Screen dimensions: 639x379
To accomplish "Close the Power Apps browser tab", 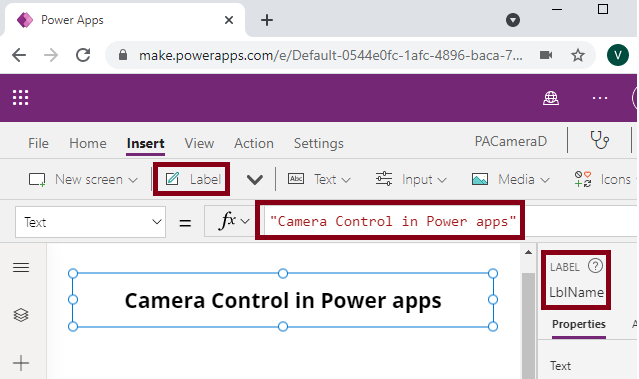I will pyautogui.click(x=229, y=20).
